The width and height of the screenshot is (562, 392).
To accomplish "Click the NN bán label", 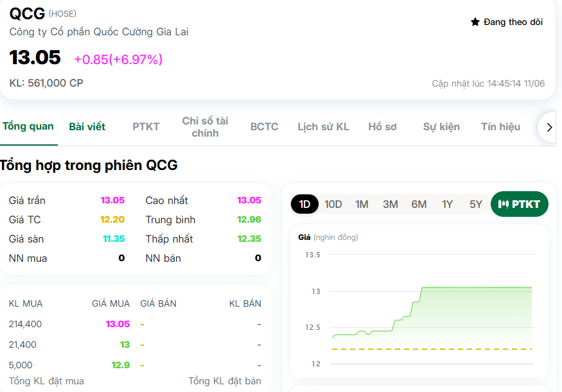I will [x=163, y=258].
